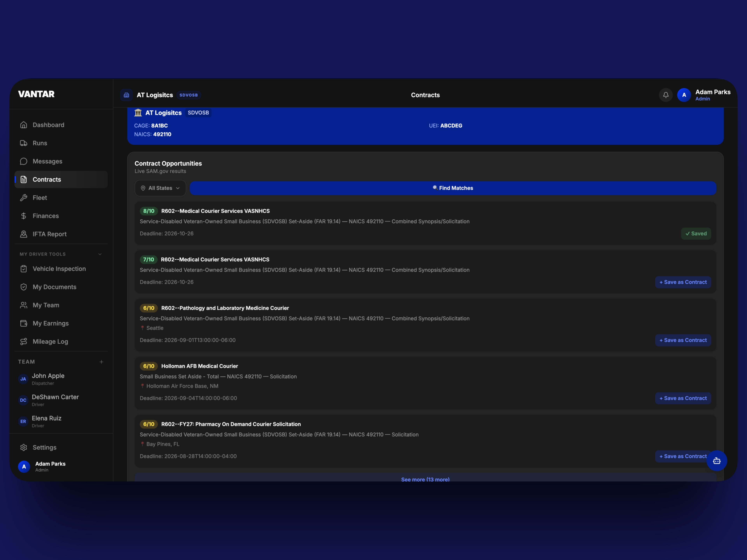Select DeShawn Carter Driver in team list
The image size is (747, 560).
click(61, 400)
